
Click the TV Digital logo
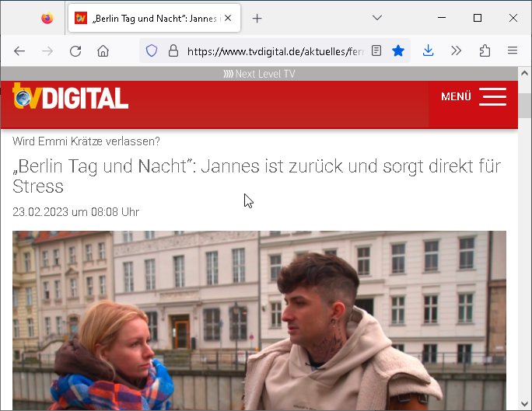(x=71, y=98)
